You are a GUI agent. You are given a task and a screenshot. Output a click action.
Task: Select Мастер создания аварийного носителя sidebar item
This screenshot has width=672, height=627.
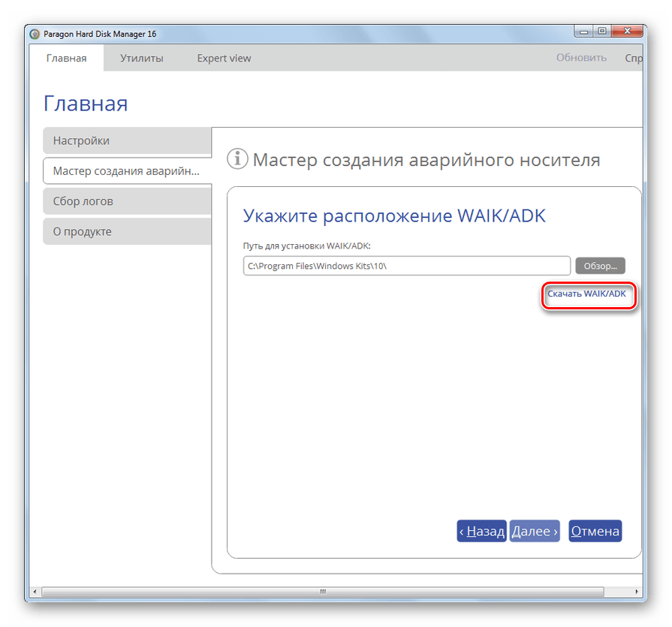[126, 171]
